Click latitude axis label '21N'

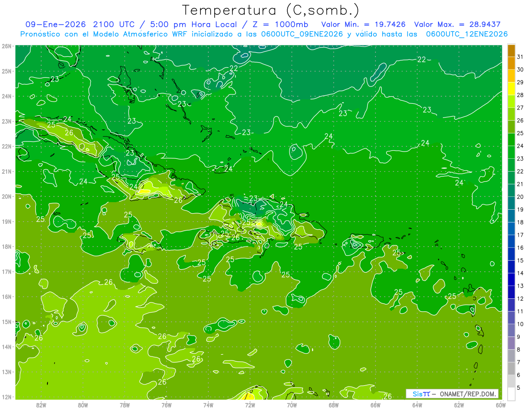click(7, 172)
